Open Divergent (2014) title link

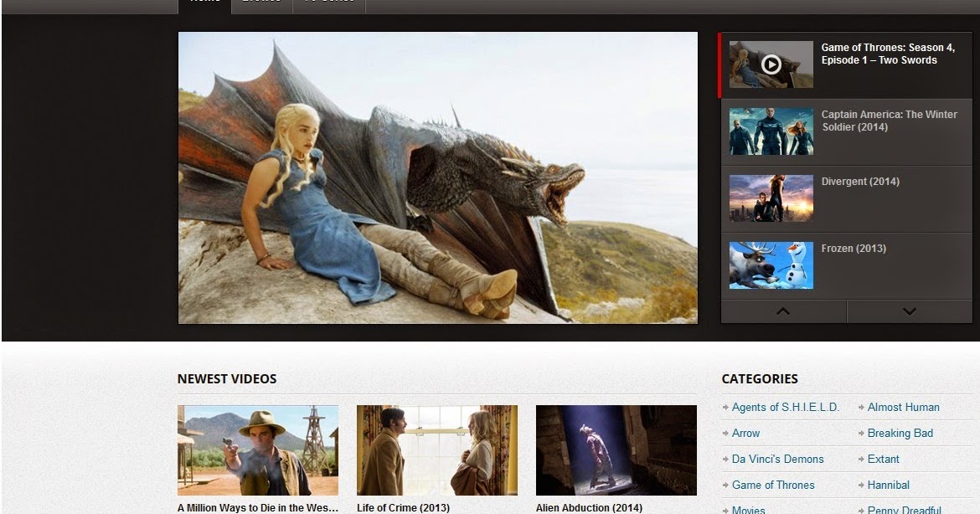[x=860, y=182]
